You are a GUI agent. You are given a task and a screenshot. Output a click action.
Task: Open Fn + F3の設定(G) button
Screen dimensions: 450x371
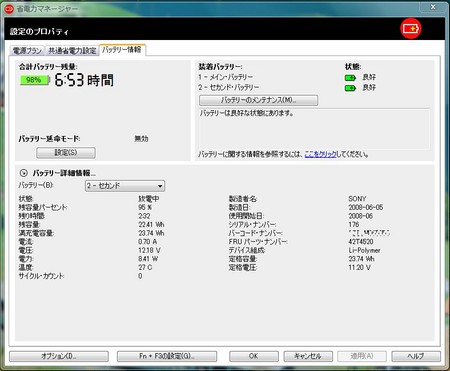[x=167, y=356]
